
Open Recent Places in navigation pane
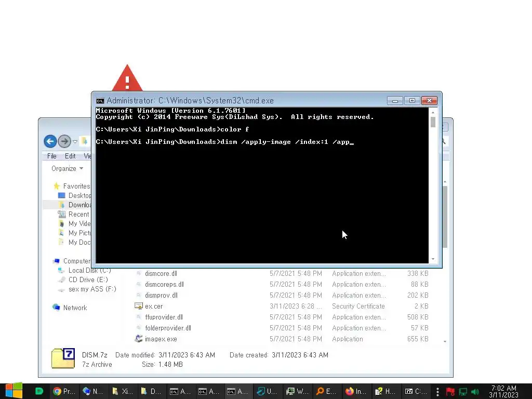tap(74, 215)
